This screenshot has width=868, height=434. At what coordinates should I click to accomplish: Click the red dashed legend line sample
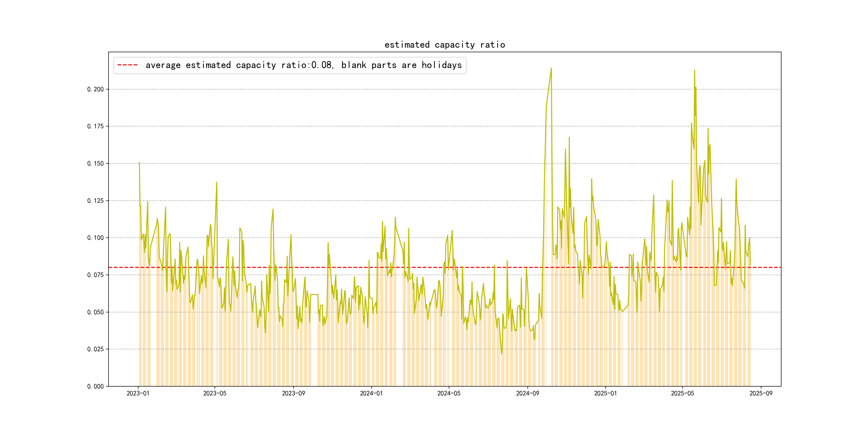tap(127, 65)
